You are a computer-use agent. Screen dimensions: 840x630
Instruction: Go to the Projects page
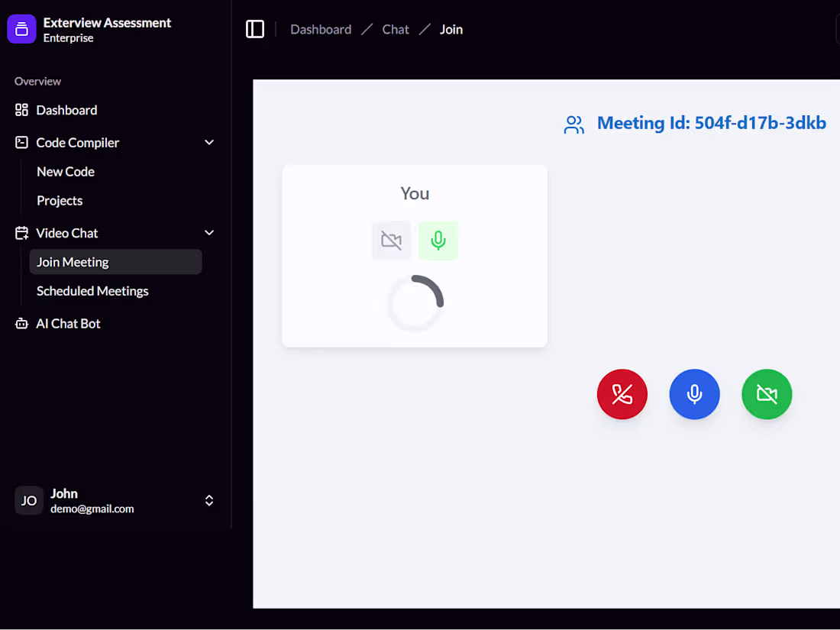pos(60,200)
